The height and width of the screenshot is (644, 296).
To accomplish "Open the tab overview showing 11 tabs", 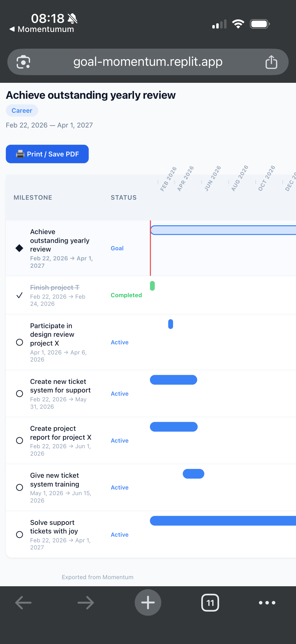I will [x=210, y=602].
